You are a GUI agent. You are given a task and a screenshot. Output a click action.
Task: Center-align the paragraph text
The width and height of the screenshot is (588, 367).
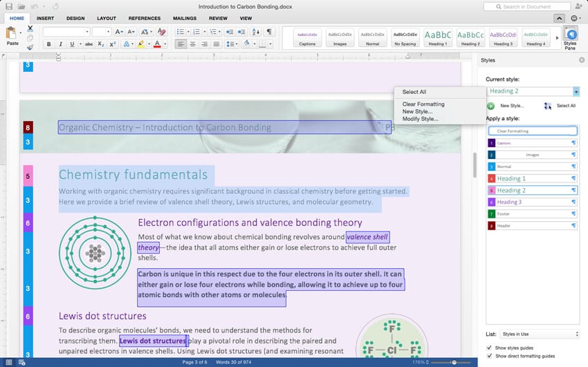(x=192, y=44)
